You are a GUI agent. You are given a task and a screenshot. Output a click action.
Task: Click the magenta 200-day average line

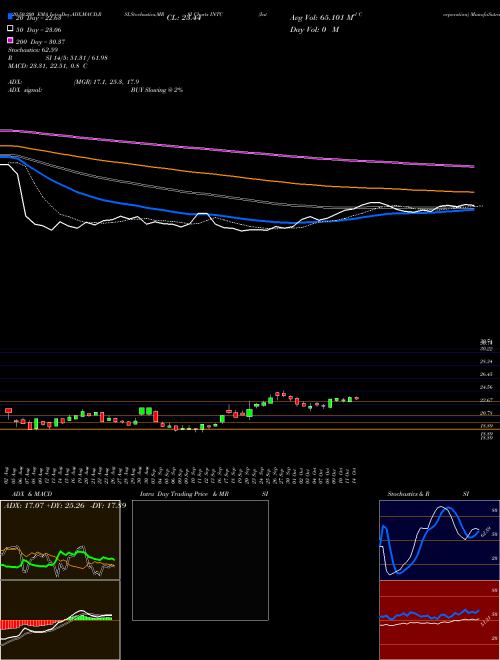[x=237, y=151]
